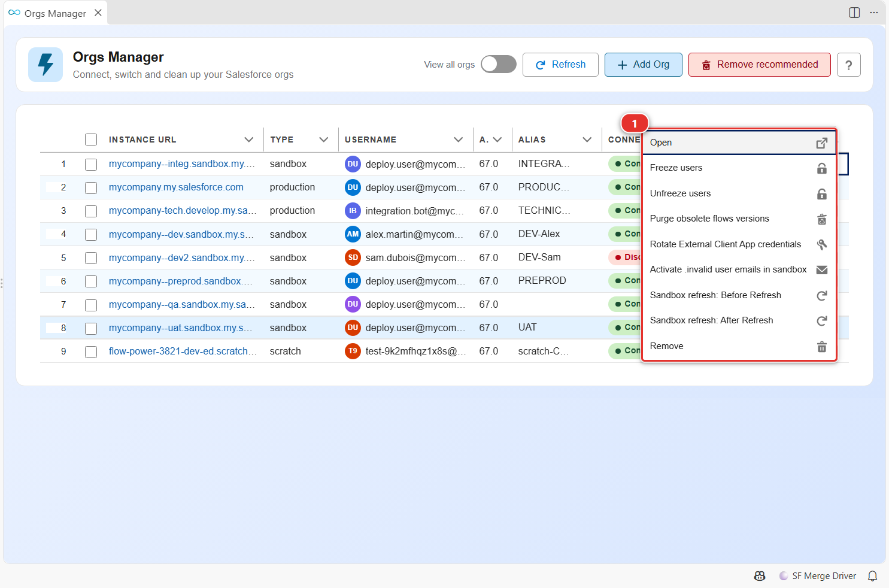Check the mycompany--preprod row checkbox
889x588 pixels.
91,281
